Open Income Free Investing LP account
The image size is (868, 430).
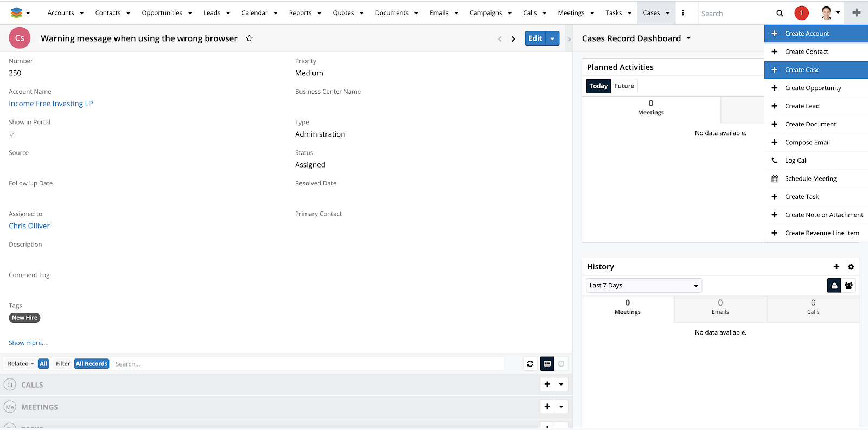click(51, 104)
